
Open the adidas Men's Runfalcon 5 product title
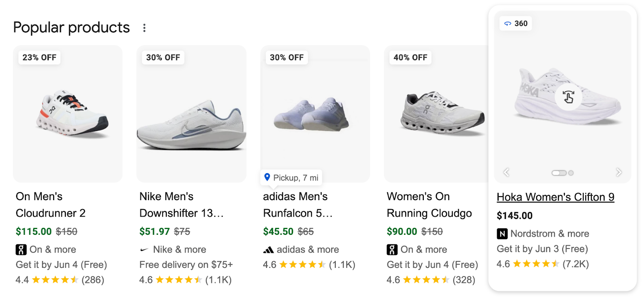click(x=295, y=205)
